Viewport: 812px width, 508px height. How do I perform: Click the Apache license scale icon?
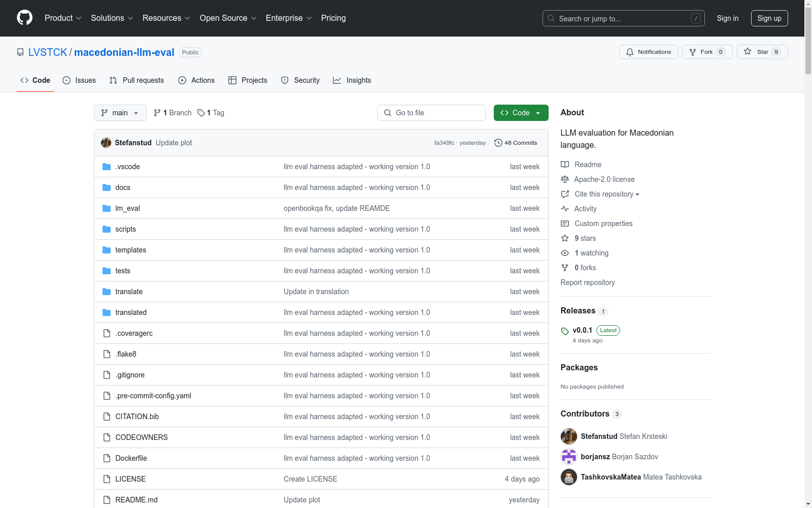pos(565,179)
